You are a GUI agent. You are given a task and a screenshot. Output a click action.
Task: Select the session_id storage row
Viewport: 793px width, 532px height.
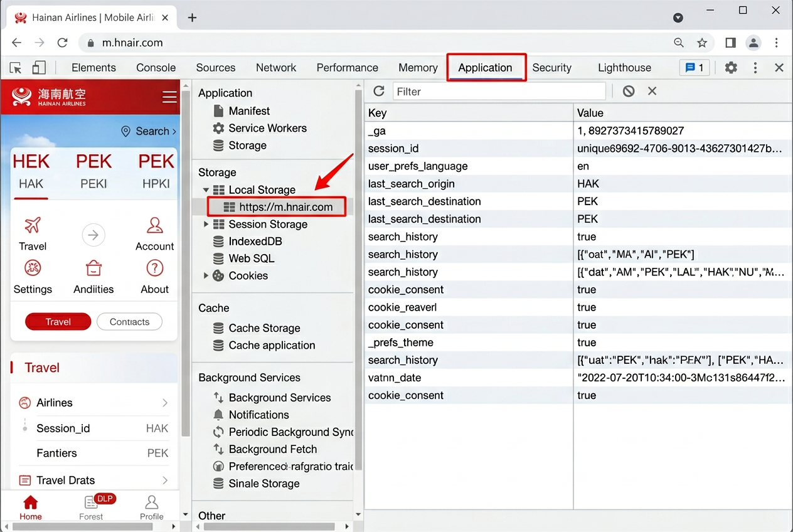578,149
